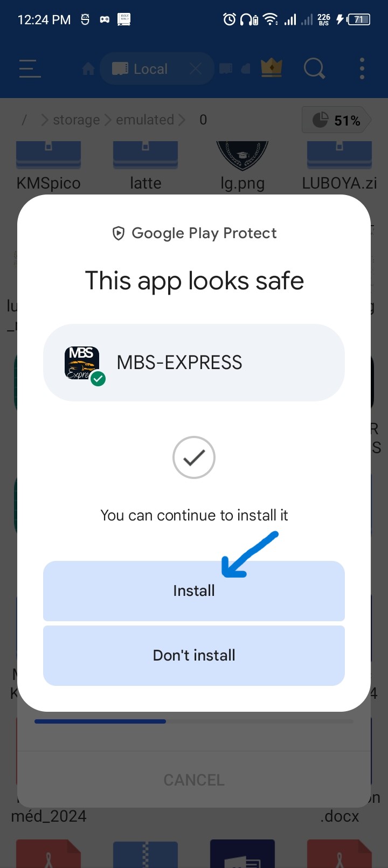
Task: Tap CANCEL in the installer dialog
Action: [194, 780]
